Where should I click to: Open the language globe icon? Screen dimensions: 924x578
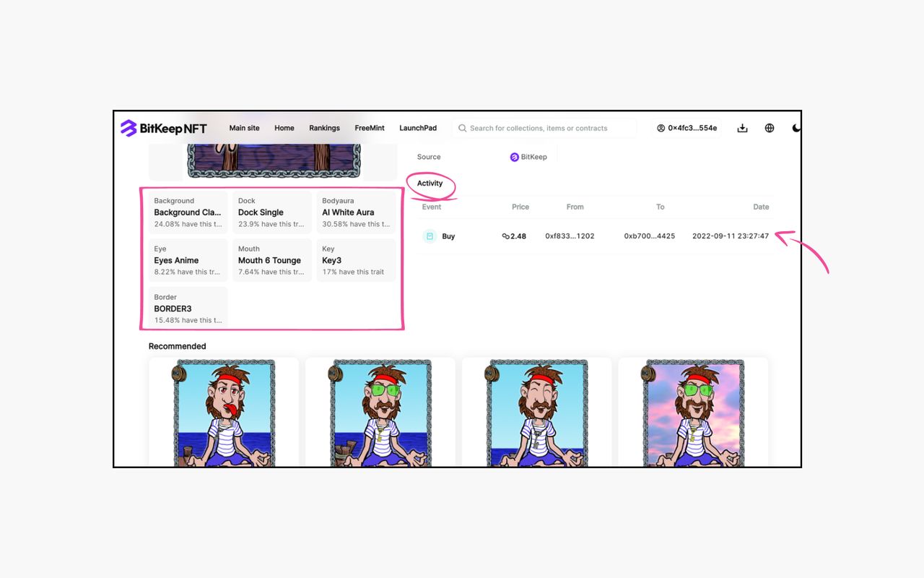pyautogui.click(x=770, y=128)
